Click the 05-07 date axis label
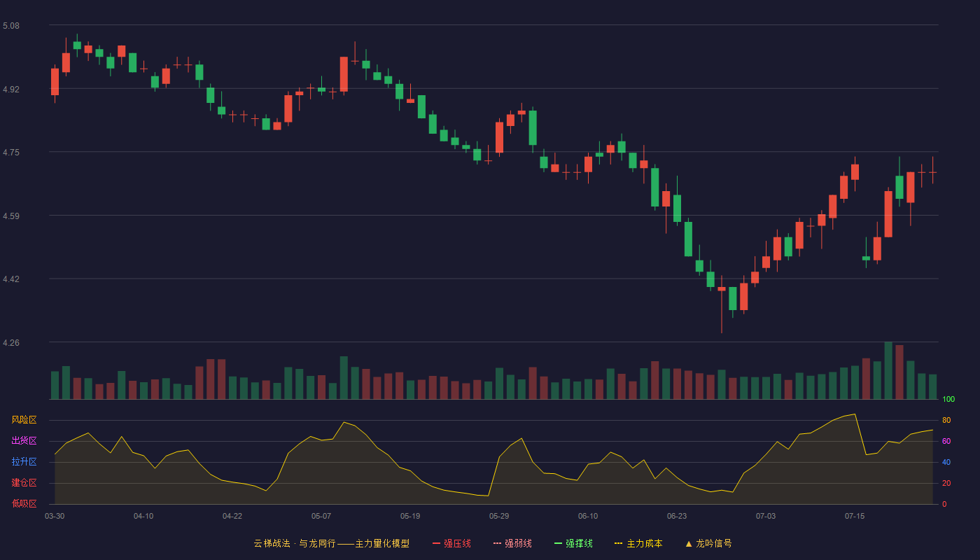 321,516
